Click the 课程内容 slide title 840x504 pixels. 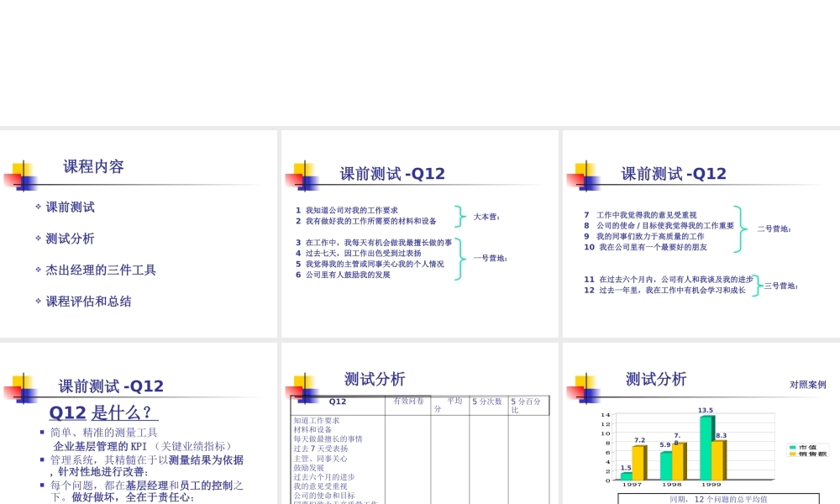pyautogui.click(x=94, y=166)
